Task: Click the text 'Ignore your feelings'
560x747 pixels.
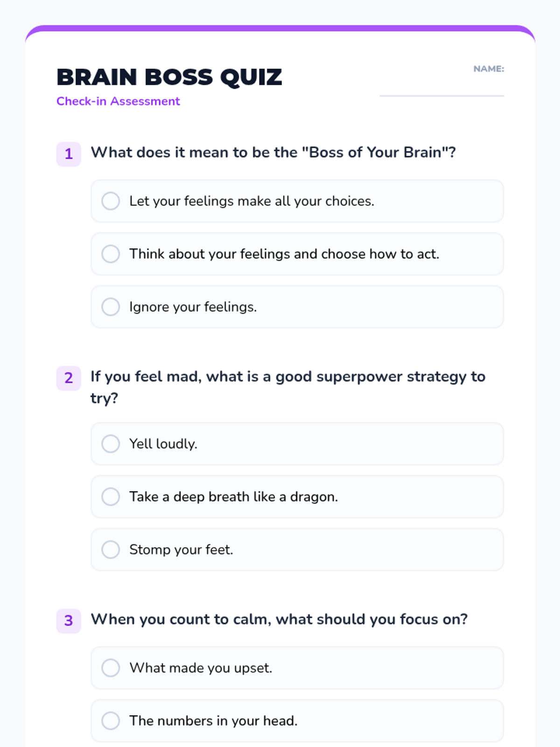Action: [193, 307]
